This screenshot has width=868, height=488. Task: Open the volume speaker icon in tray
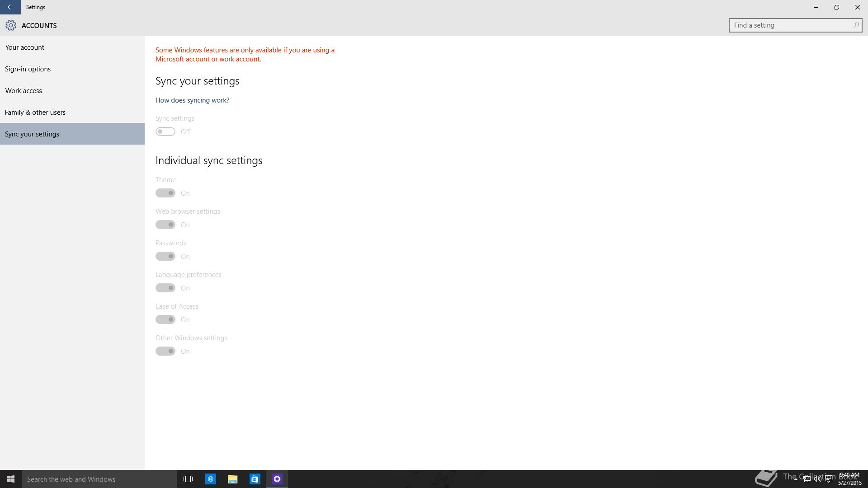817,479
